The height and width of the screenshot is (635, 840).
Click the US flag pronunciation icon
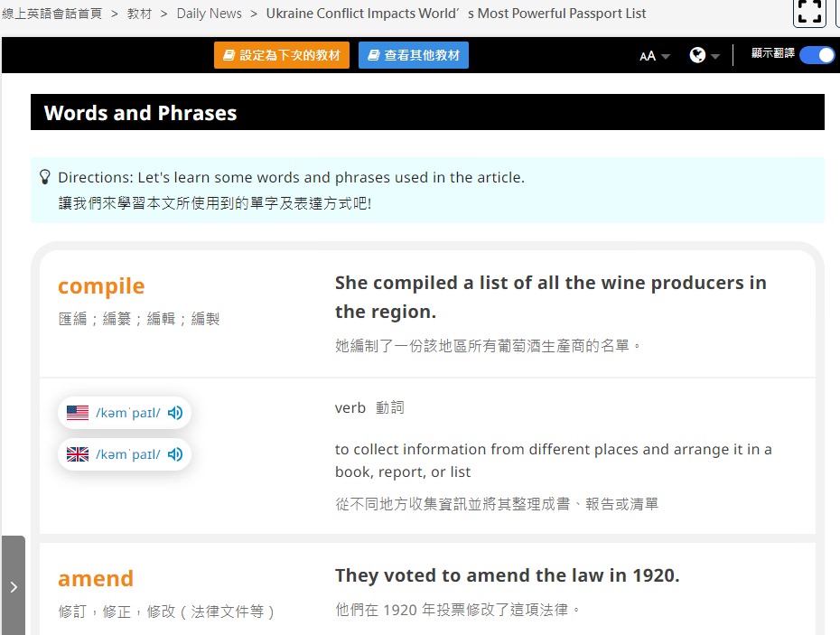[78, 413]
